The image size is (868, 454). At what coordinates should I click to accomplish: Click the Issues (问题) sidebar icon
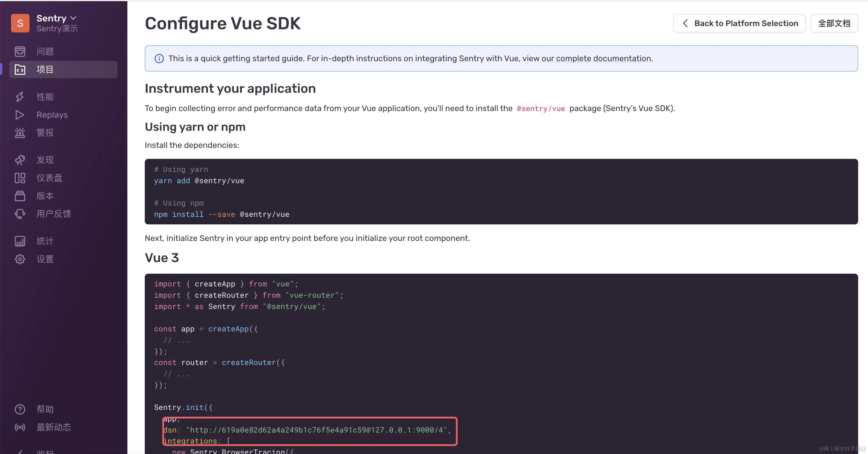[x=20, y=51]
